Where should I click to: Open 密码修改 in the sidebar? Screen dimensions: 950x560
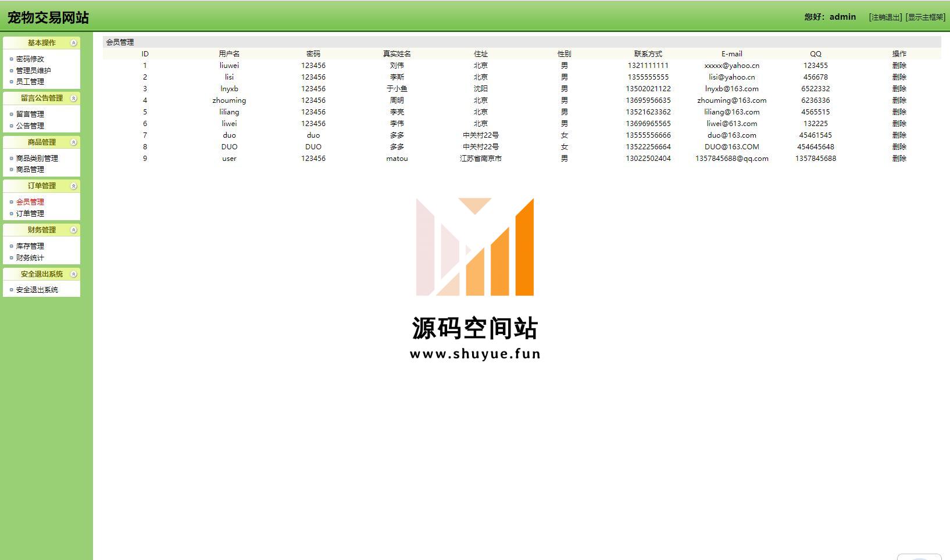click(x=30, y=59)
